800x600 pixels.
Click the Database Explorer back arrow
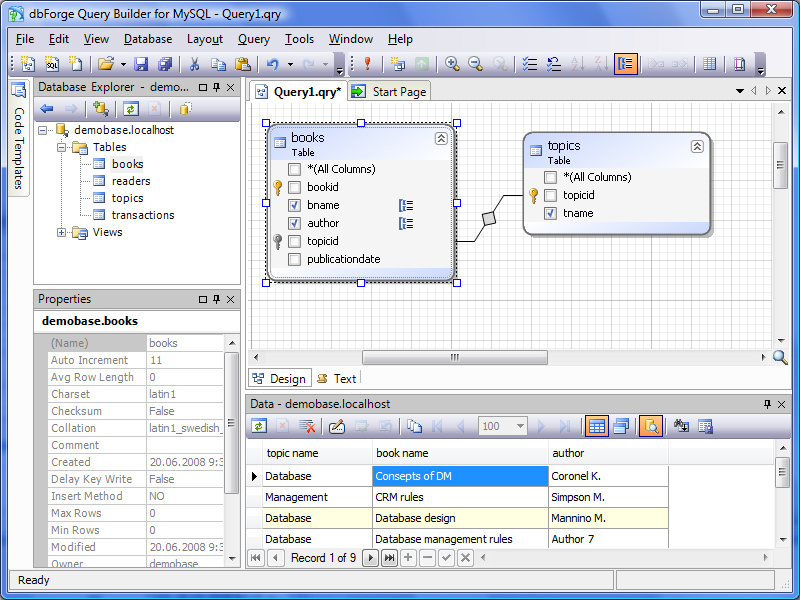(x=47, y=108)
